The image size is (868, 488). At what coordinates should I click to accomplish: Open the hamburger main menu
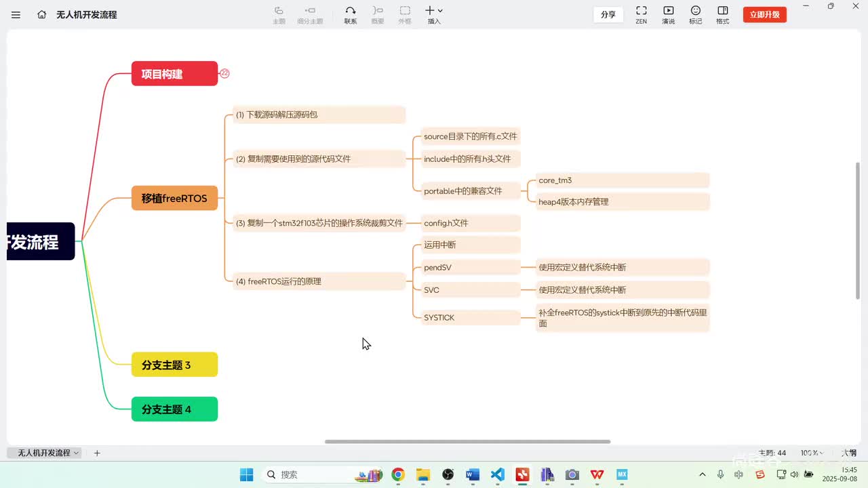point(16,14)
